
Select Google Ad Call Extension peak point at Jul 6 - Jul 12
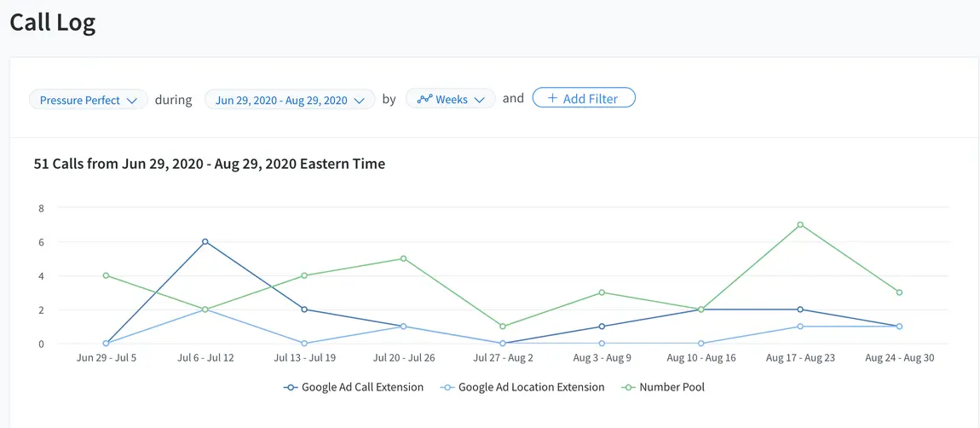click(205, 241)
